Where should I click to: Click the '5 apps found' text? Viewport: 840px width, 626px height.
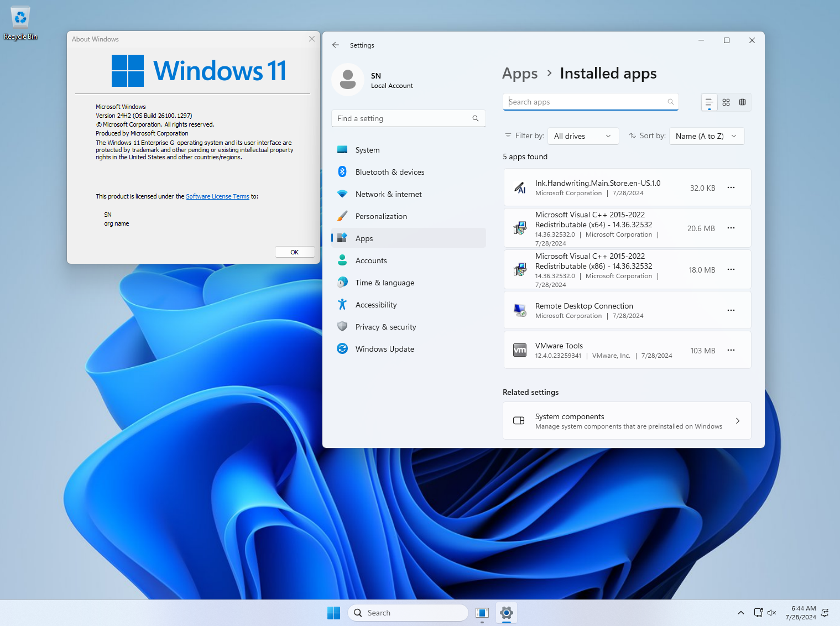pos(525,156)
